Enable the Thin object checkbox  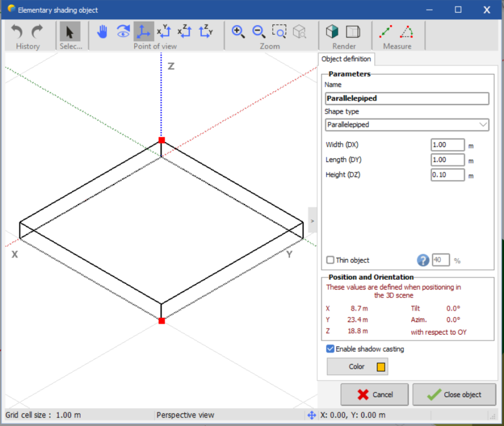pos(331,260)
